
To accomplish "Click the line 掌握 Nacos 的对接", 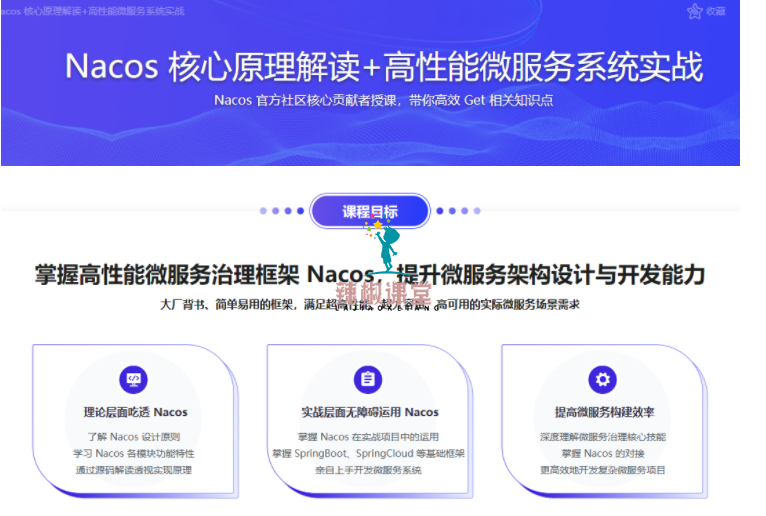I will [x=603, y=453].
